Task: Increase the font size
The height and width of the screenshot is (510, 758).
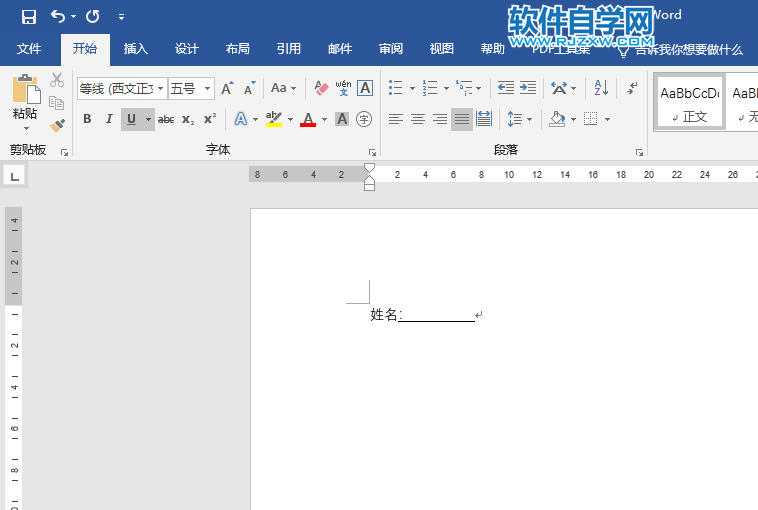Action: [227, 88]
